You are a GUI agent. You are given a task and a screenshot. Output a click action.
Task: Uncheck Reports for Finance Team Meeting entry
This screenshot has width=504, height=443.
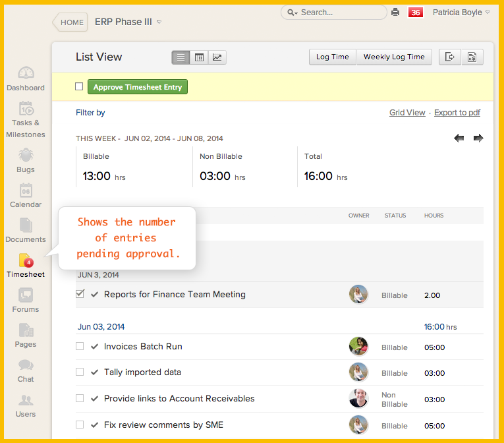click(x=80, y=294)
